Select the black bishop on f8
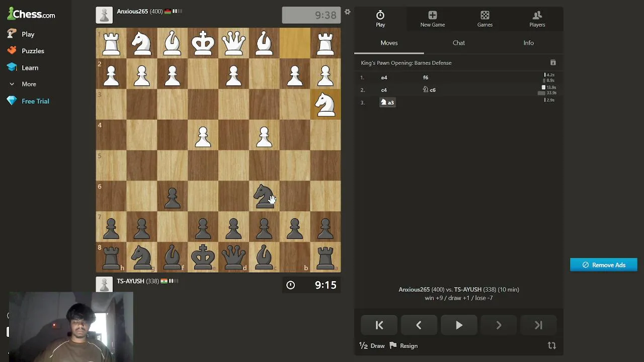This screenshot has height=362, width=644. 172,257
